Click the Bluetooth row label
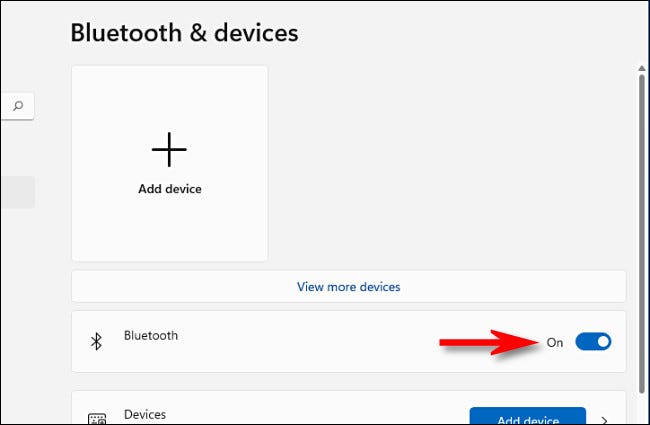The width and height of the screenshot is (650, 425). pyautogui.click(x=150, y=336)
